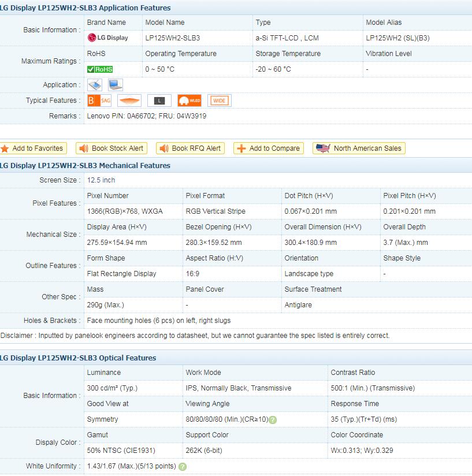Select the tablet application icon

pyautogui.click(x=95, y=85)
